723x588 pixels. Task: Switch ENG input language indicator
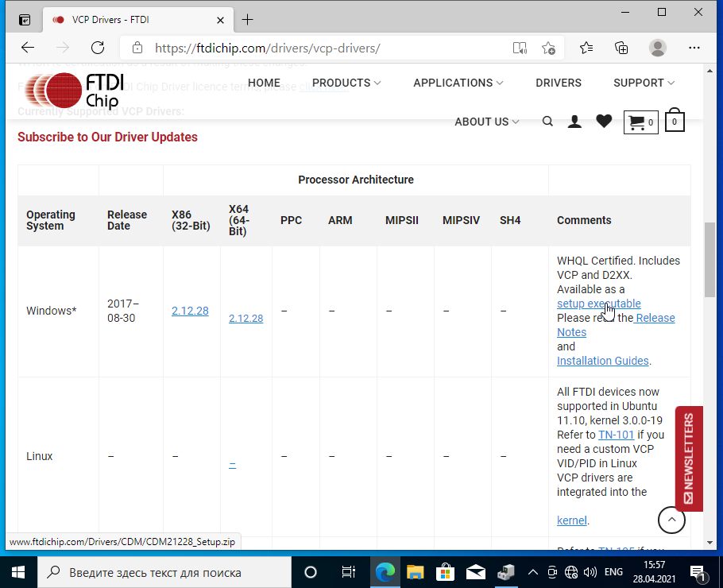click(x=613, y=572)
